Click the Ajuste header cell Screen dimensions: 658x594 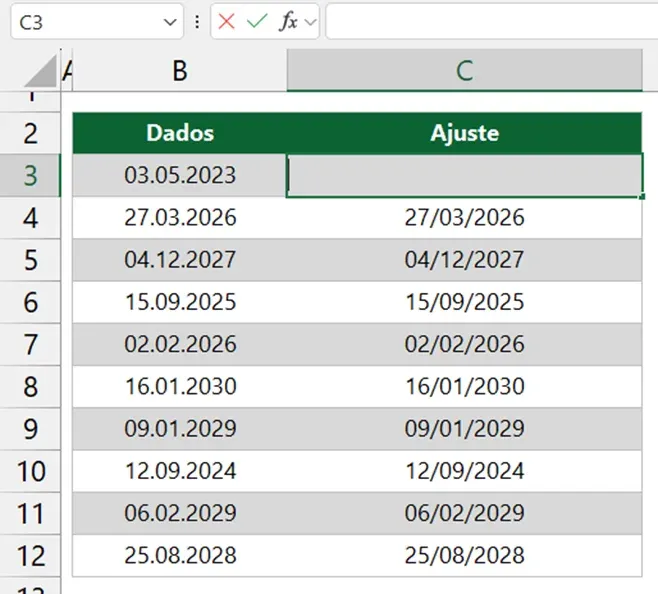465,133
